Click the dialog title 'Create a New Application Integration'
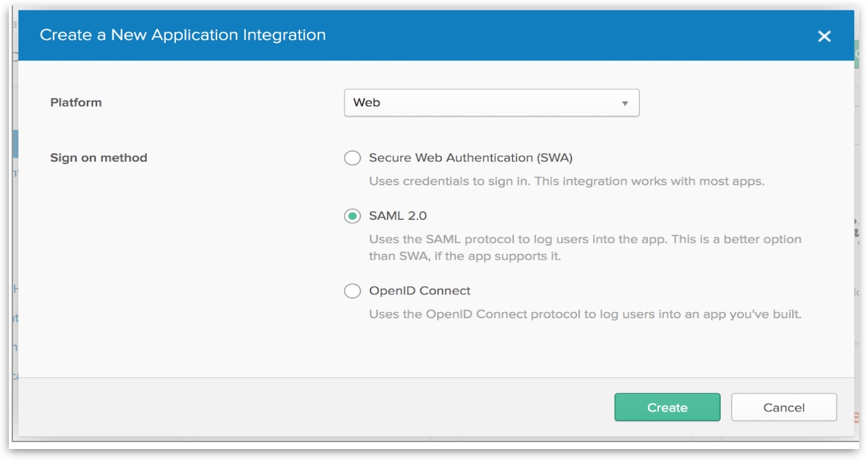The width and height of the screenshot is (868, 462). tap(182, 35)
